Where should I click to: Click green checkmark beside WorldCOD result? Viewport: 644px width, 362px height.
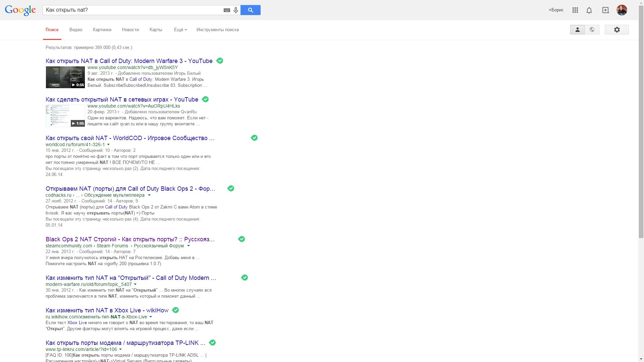coord(254,138)
